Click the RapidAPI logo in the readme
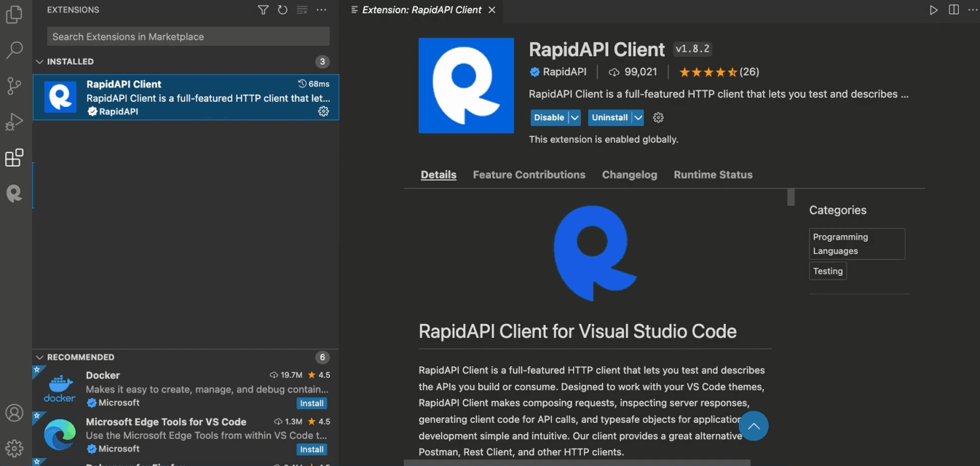The image size is (980, 466). click(x=595, y=253)
